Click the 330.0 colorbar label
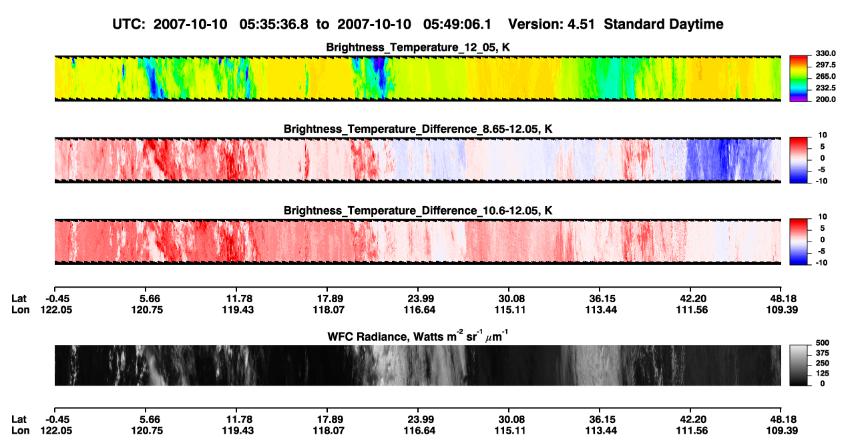Image resolution: width=868 pixels, height=445 pixels. coord(826,53)
